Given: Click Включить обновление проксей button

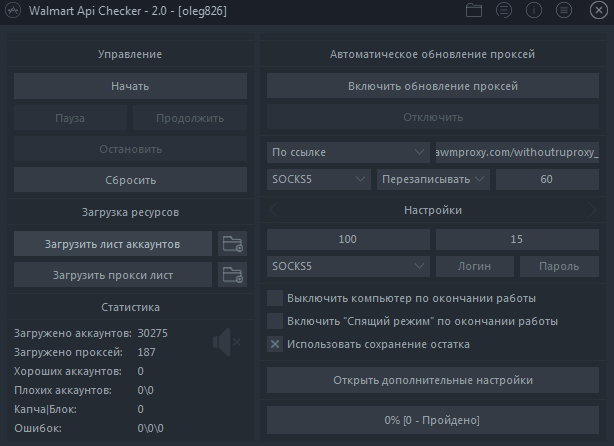Looking at the screenshot, I should [433, 85].
